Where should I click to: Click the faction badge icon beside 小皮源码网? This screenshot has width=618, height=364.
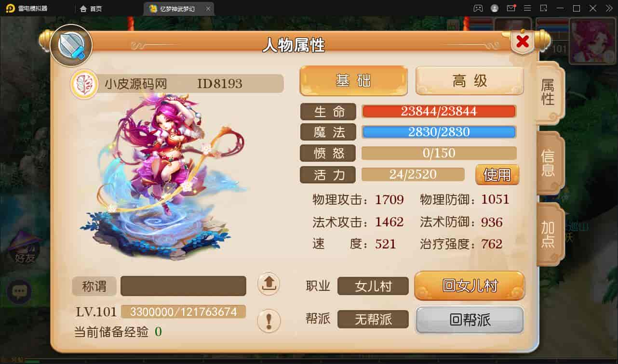84,84
